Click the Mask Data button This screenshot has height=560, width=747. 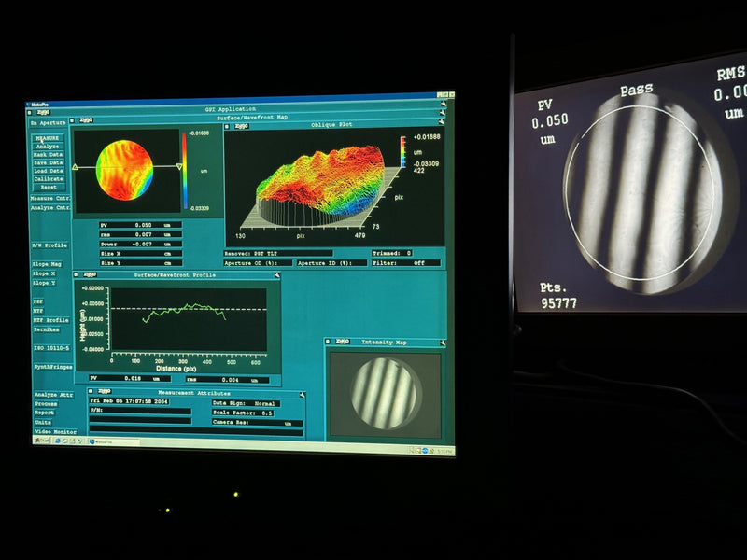[48, 154]
